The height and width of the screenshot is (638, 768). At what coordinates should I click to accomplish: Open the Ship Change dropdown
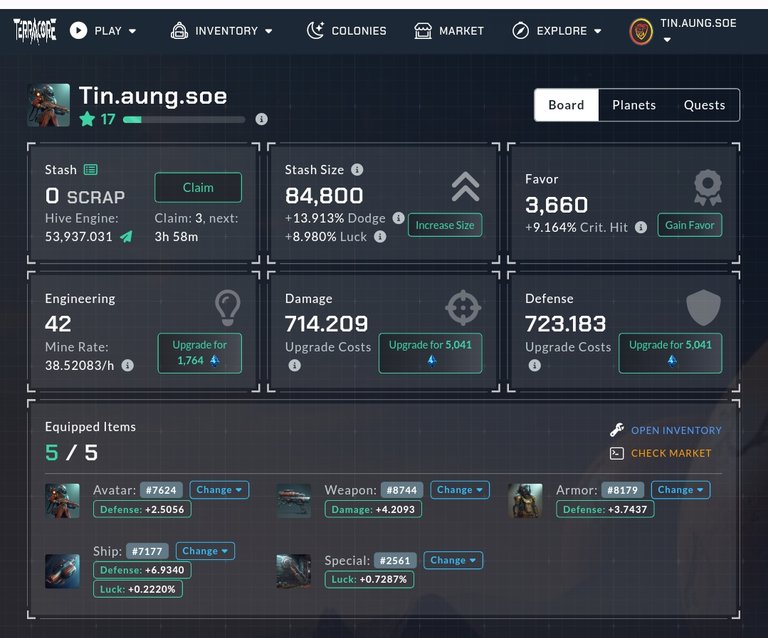205,551
